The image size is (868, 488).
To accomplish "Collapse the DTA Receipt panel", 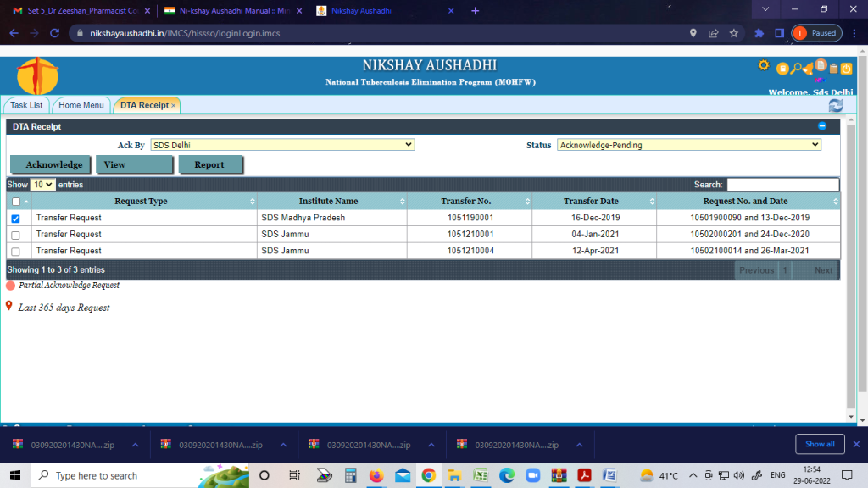I will pos(822,126).
